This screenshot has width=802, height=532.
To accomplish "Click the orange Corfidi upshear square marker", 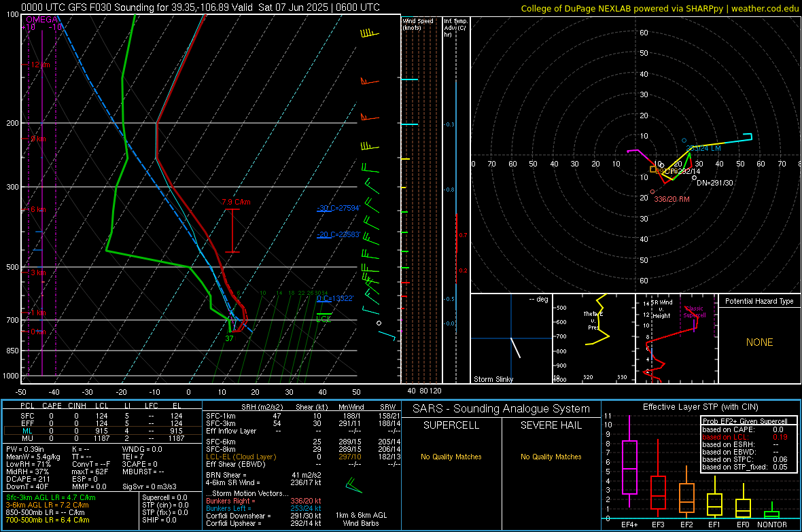I will click(x=652, y=169).
